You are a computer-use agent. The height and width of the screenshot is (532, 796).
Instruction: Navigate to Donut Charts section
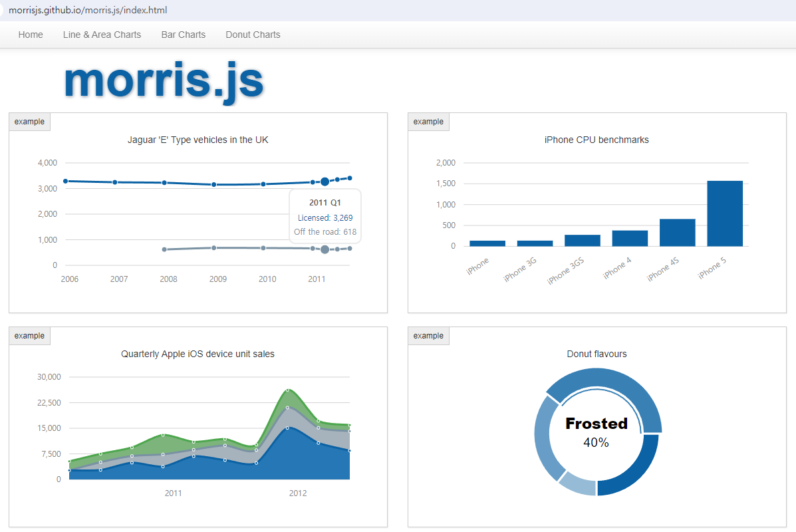pos(253,35)
